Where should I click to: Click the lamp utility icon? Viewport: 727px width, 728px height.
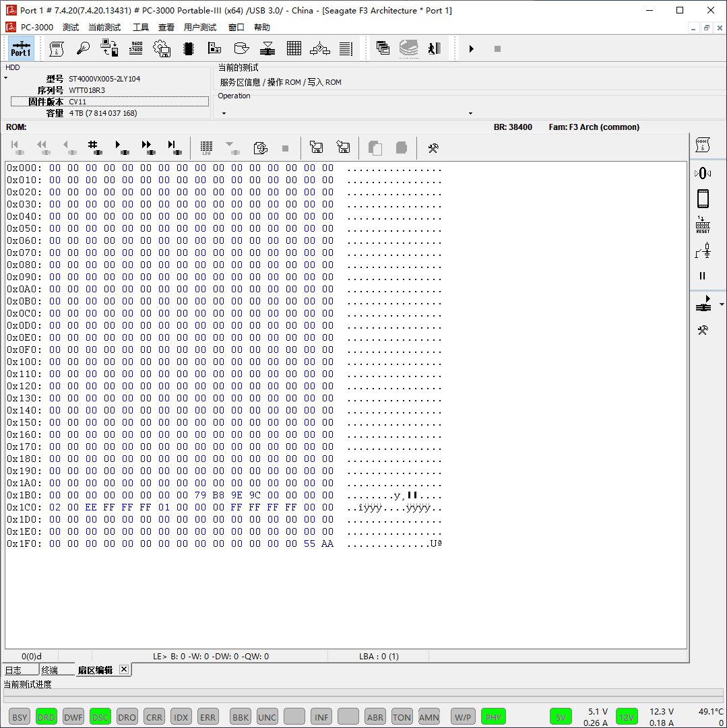[x=83, y=48]
